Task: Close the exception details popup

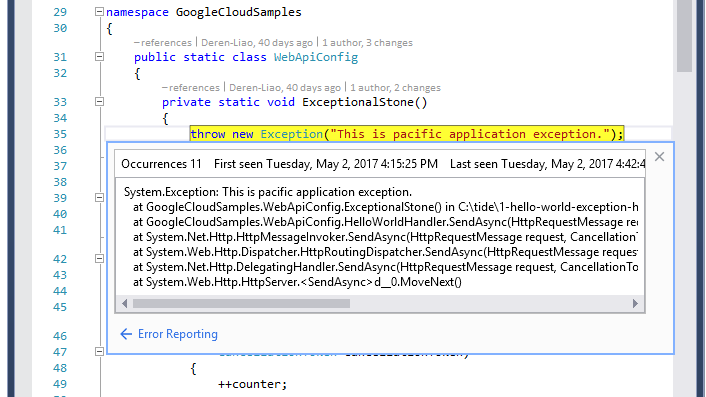Action: pyautogui.click(x=659, y=157)
